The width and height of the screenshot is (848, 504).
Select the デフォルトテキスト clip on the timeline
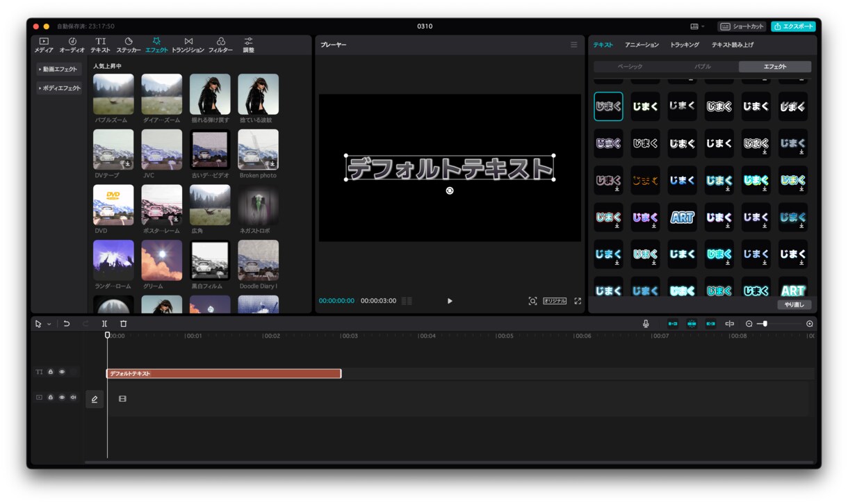pos(224,373)
